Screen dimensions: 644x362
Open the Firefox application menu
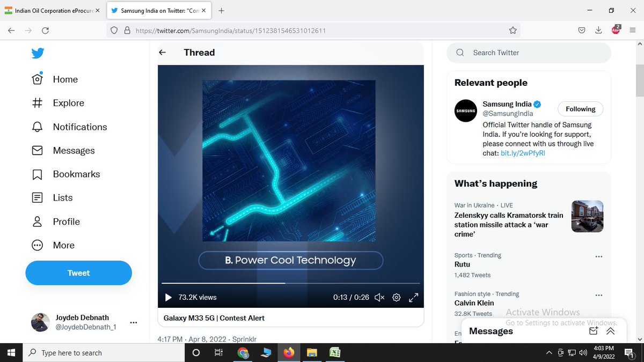point(632,31)
